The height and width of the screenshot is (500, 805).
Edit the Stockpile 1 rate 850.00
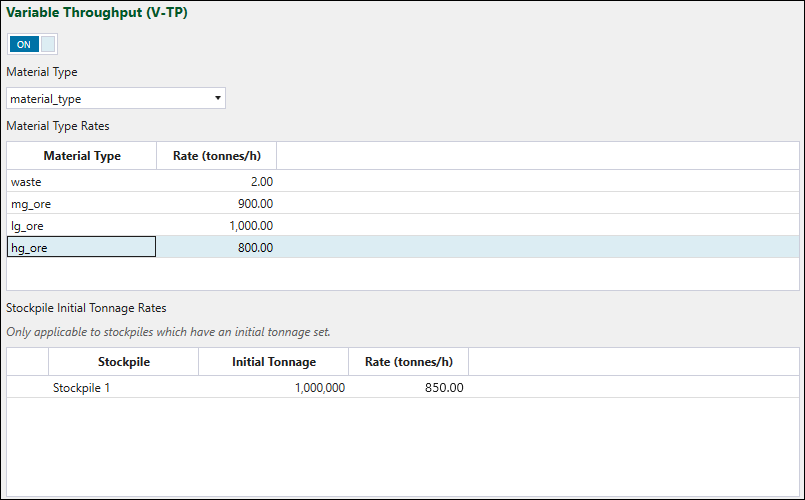(x=408, y=388)
